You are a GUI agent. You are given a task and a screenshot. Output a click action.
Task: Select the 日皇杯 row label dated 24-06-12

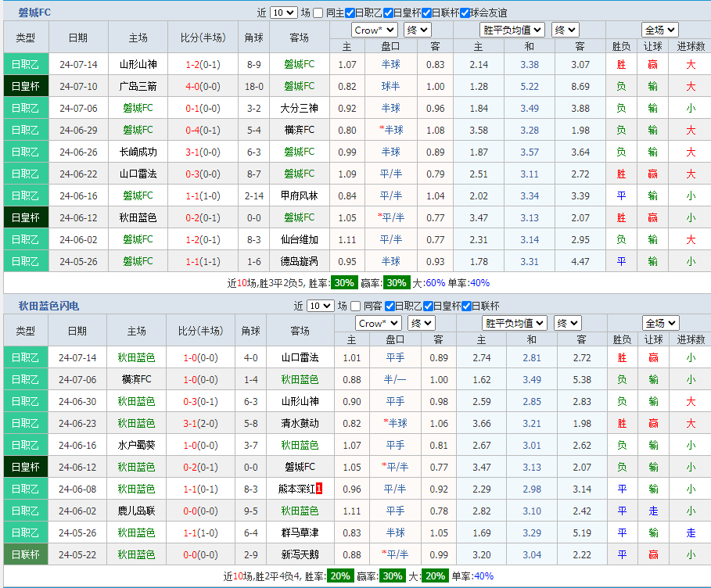click(x=26, y=217)
